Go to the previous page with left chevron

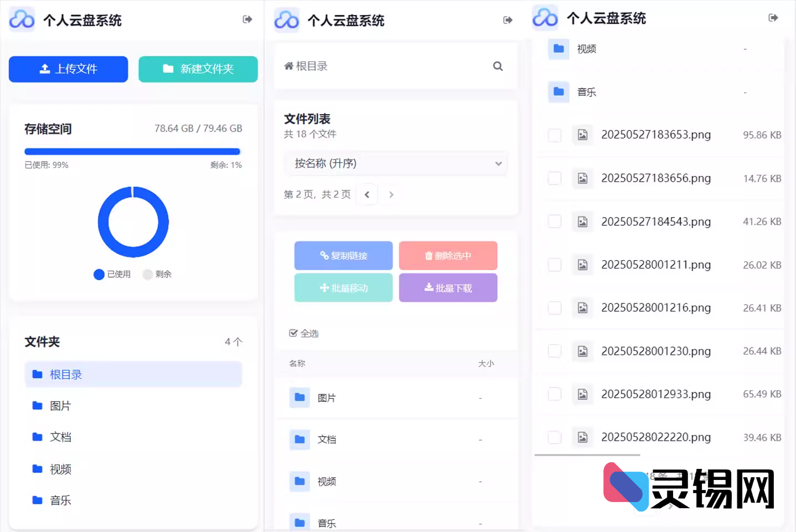pos(367,195)
